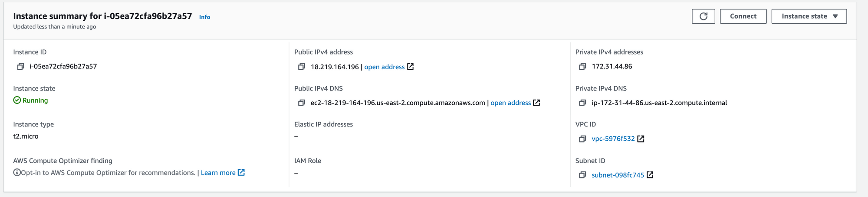868x197 pixels.
Task: Click the Connect button
Action: (x=743, y=16)
